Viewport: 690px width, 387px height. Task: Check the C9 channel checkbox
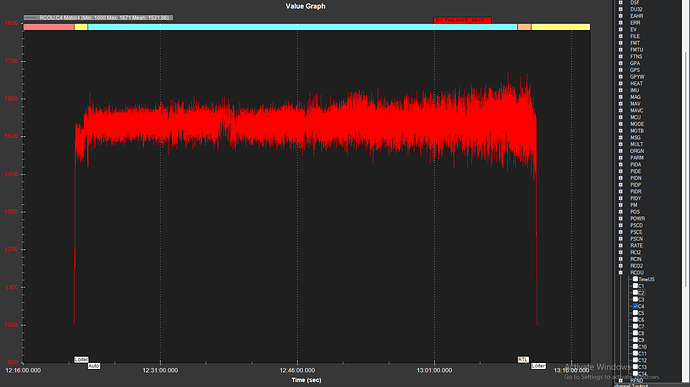click(635, 340)
